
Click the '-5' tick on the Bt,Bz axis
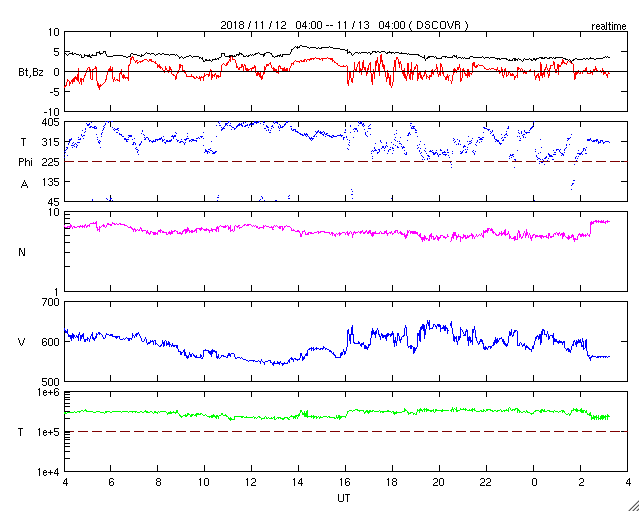click(55, 92)
